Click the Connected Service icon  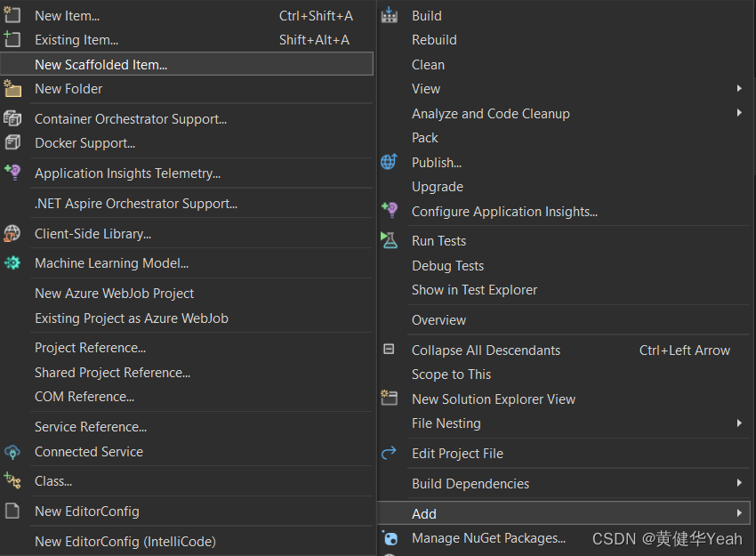[x=12, y=452]
